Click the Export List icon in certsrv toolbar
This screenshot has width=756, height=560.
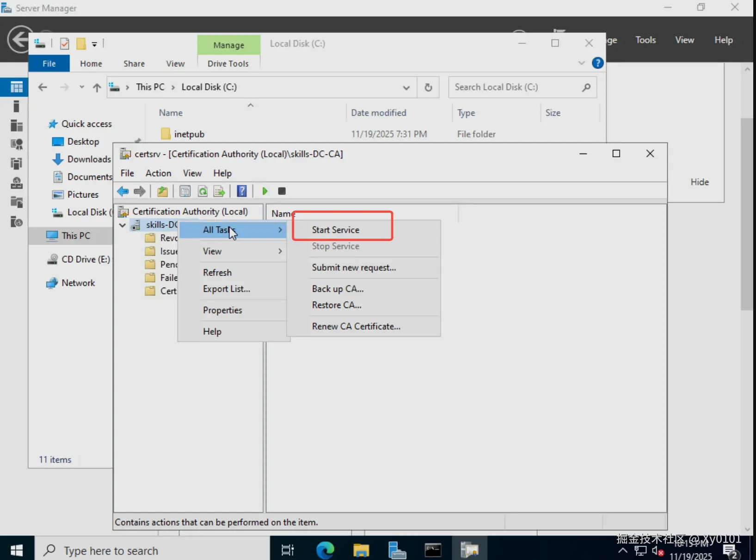click(x=219, y=191)
